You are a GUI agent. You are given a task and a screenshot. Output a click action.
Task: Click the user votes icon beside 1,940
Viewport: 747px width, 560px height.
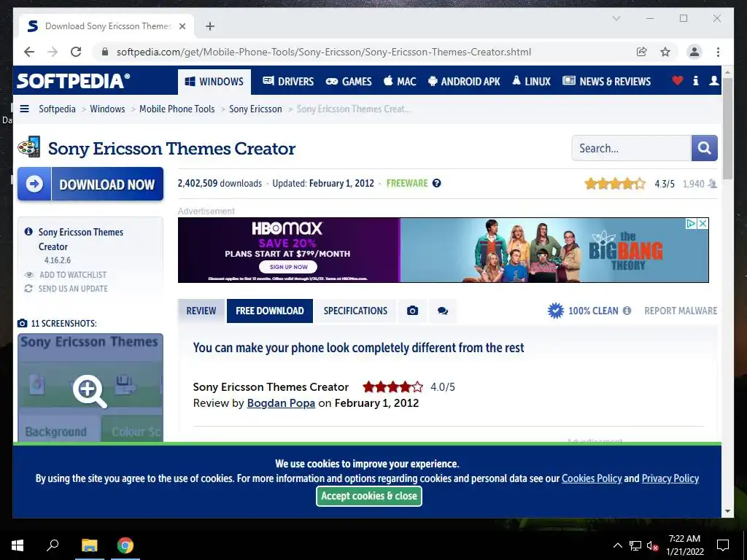pos(712,184)
